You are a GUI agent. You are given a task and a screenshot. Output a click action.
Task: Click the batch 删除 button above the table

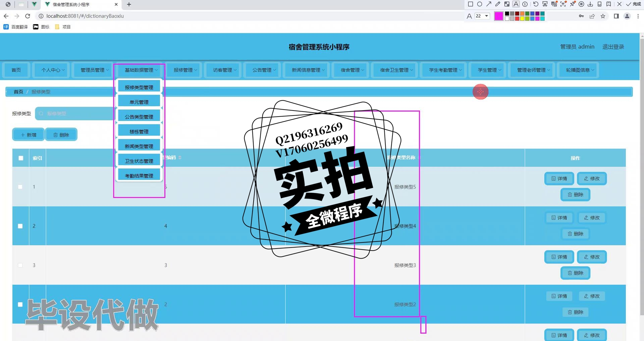pos(61,135)
